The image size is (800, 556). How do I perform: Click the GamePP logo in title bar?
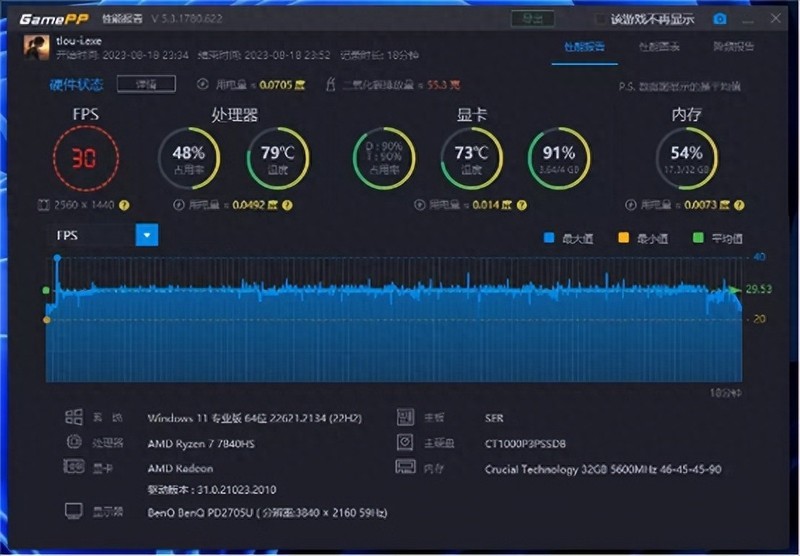tap(54, 19)
